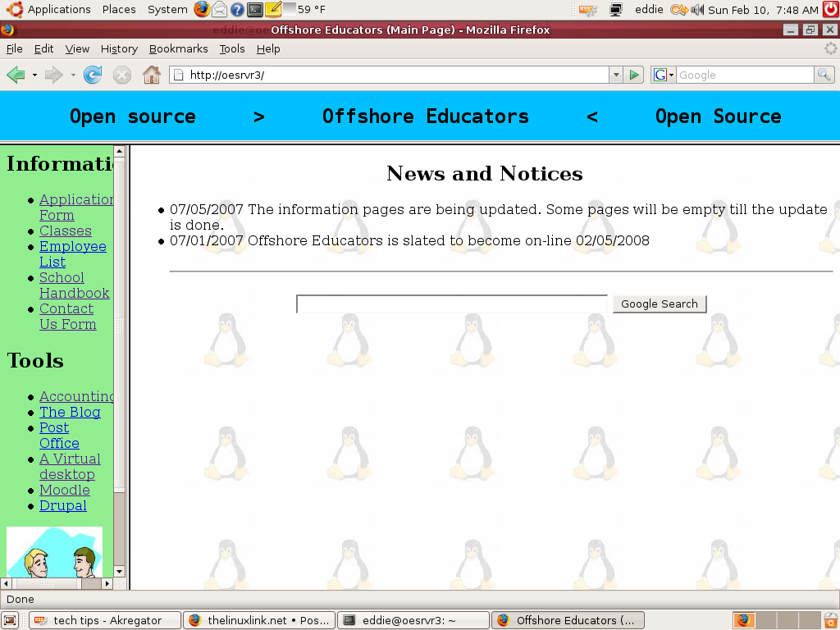Click the Ubuntu logo icon
840x630 pixels.
(x=15, y=9)
